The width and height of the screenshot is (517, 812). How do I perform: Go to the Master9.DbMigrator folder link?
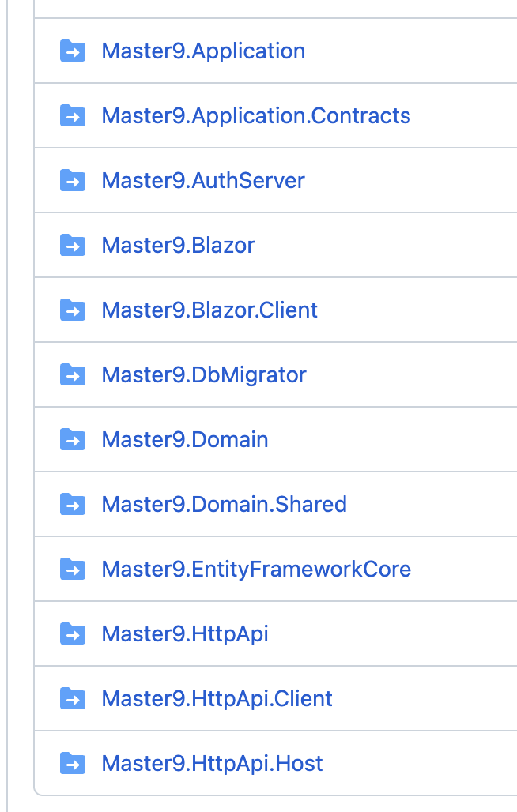(x=204, y=375)
